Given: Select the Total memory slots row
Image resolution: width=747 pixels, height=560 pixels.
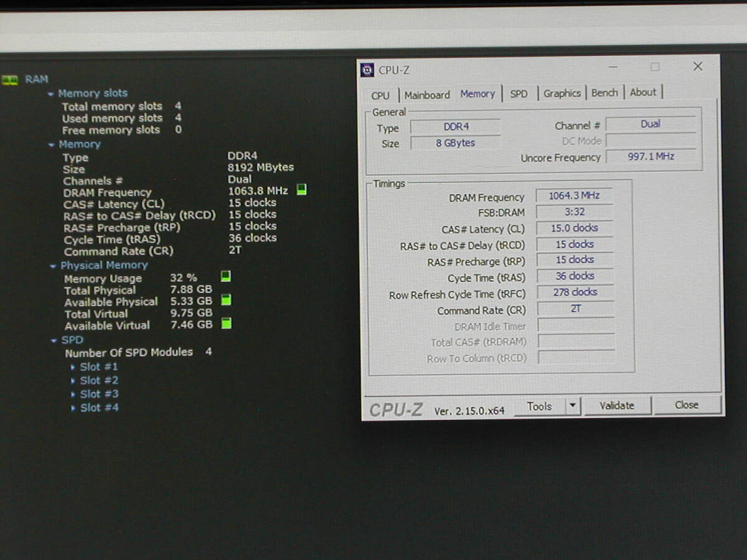Looking at the screenshot, I should 122,106.
